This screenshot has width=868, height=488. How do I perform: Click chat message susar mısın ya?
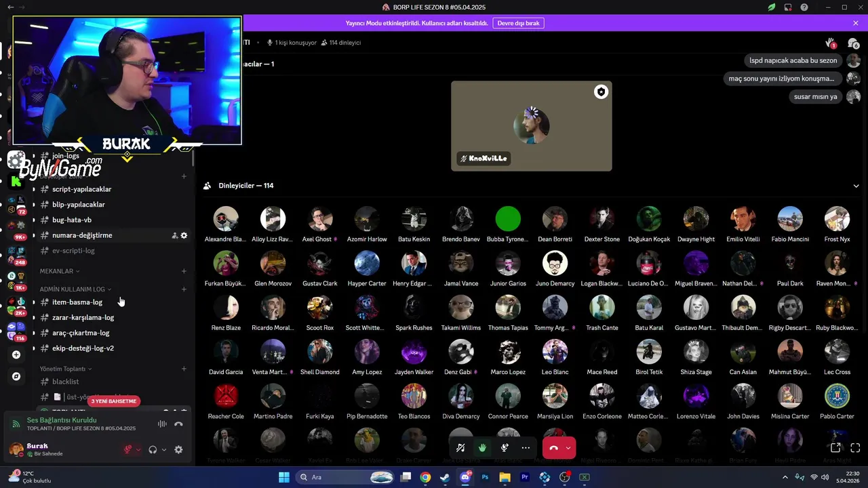pyautogui.click(x=815, y=97)
